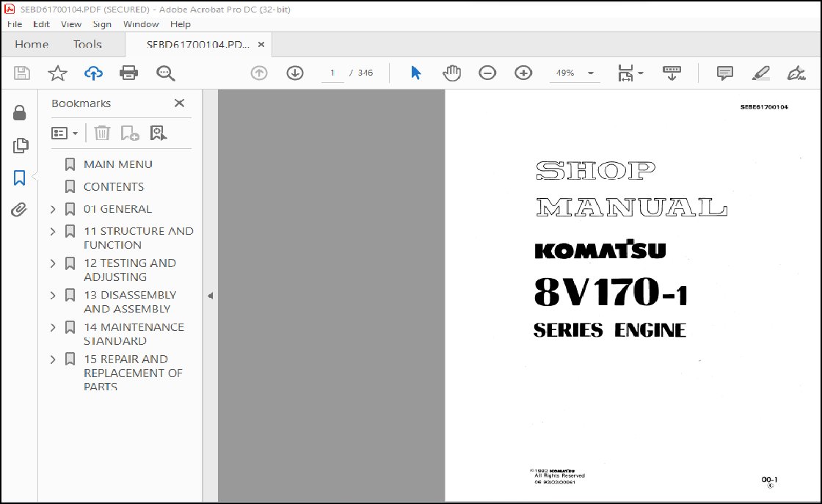This screenshot has height=504, width=822.
Task: Open CONTENTS bookmark
Action: coord(114,186)
